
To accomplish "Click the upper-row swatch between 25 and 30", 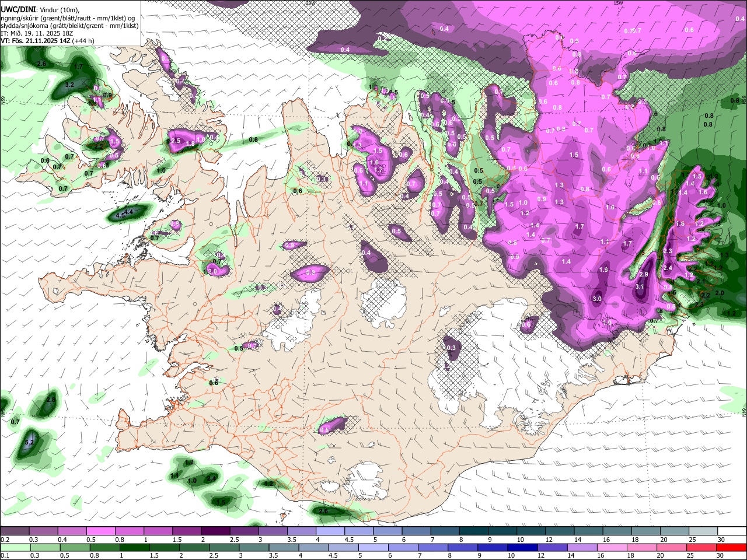I will (x=703, y=531).
